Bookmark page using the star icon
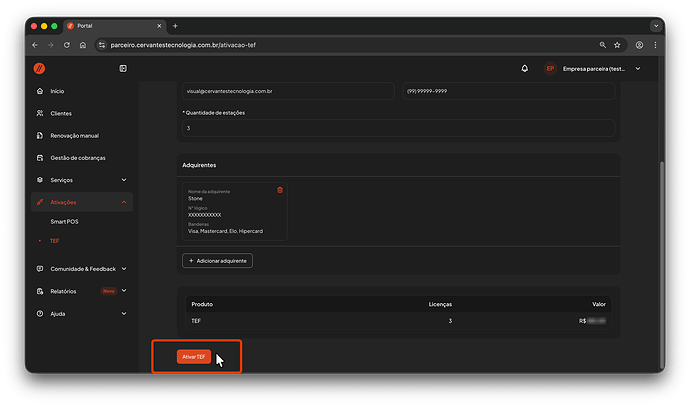This screenshot has height=406, width=690. tap(619, 45)
